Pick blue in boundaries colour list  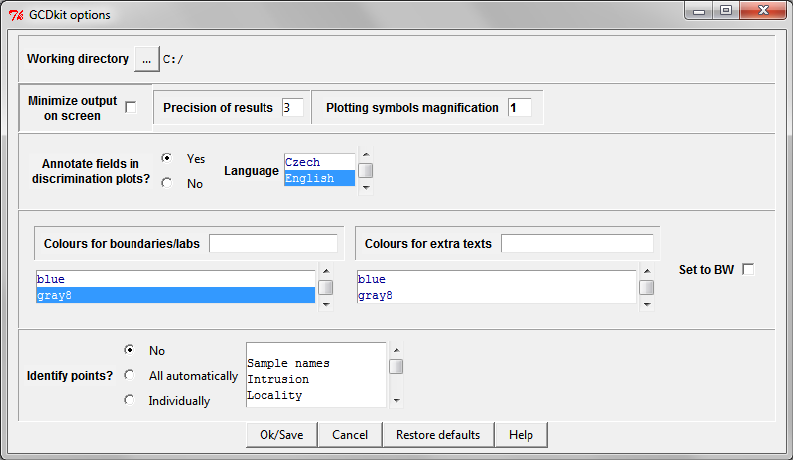(175, 279)
